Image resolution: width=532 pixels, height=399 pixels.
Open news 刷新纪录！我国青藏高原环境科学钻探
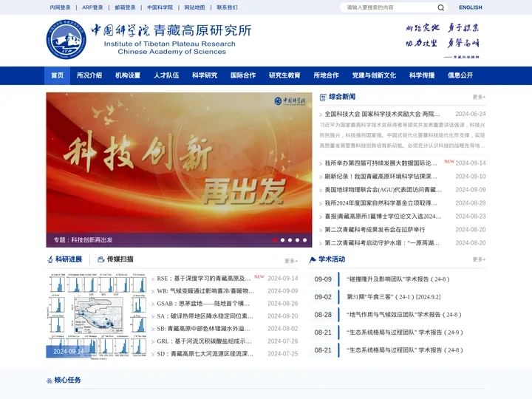coord(381,177)
